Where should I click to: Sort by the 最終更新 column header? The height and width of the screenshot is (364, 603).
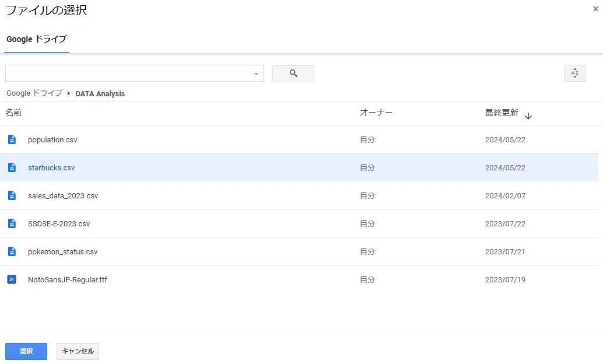click(502, 113)
